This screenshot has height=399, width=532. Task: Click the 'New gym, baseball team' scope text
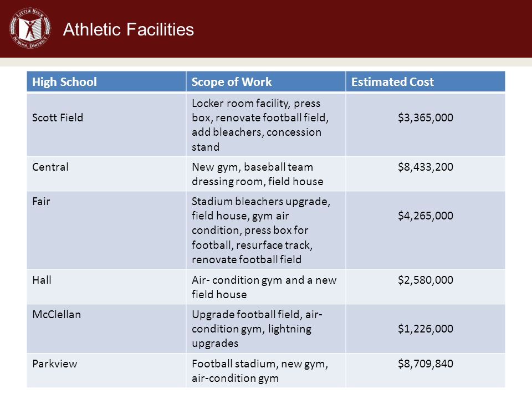point(253,167)
